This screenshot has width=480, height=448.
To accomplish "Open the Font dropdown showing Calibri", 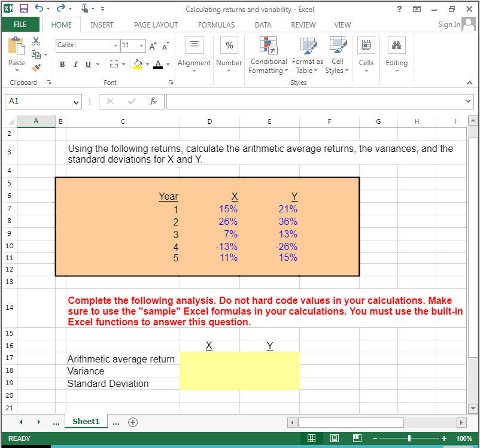I will coord(116,45).
